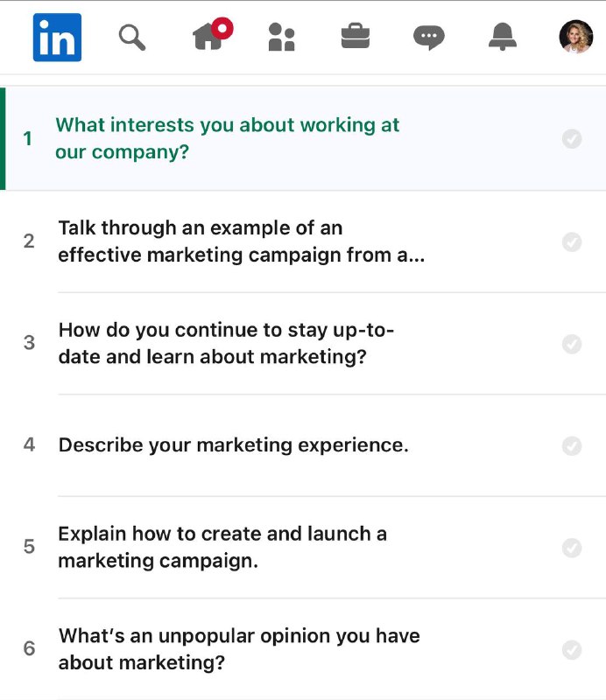Toggle checkmark for question 3
The image size is (606, 700).
coord(572,344)
